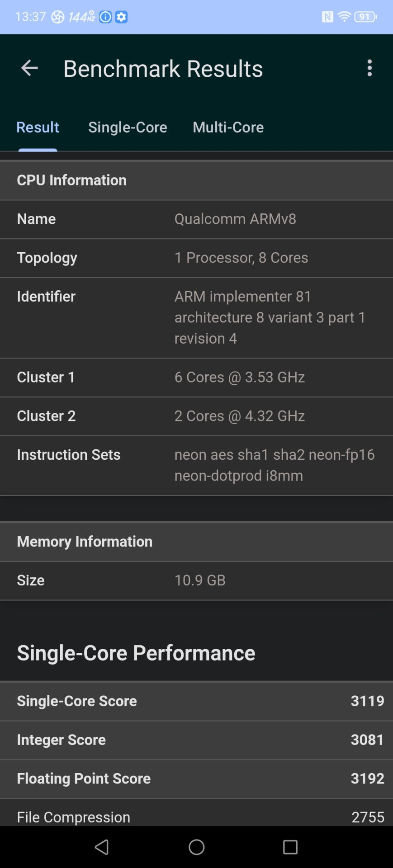Tap the Wi-Fi status icon

click(344, 17)
